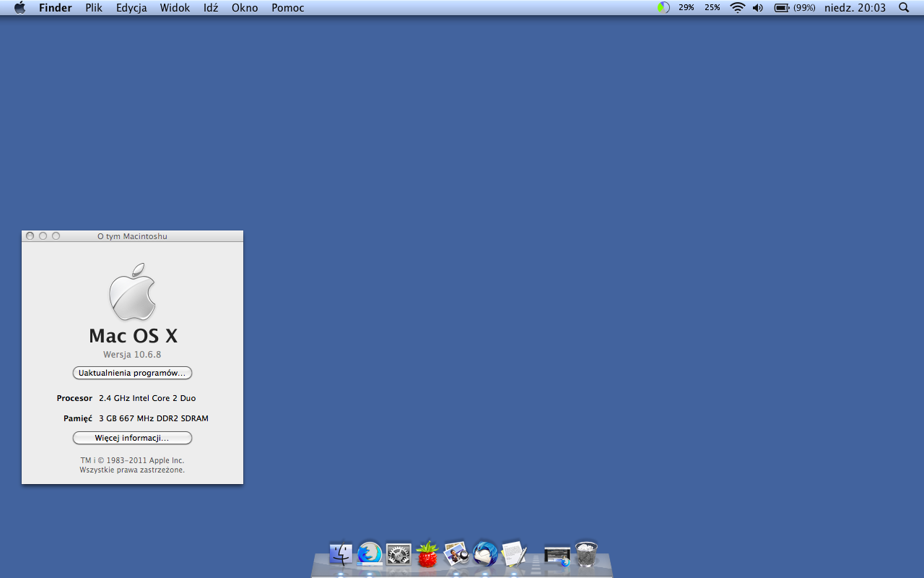Click Uaktualnienia programów… button
This screenshot has width=924, height=578.
132,373
